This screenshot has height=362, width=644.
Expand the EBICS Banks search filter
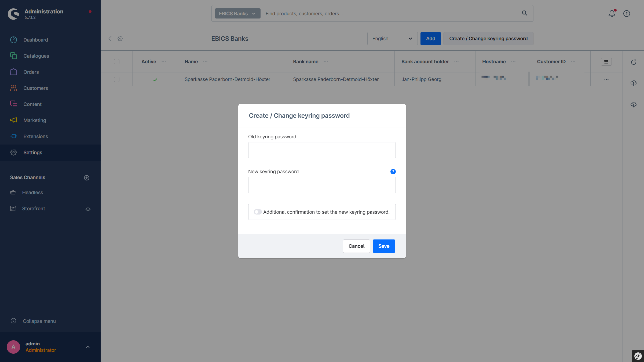tap(237, 13)
